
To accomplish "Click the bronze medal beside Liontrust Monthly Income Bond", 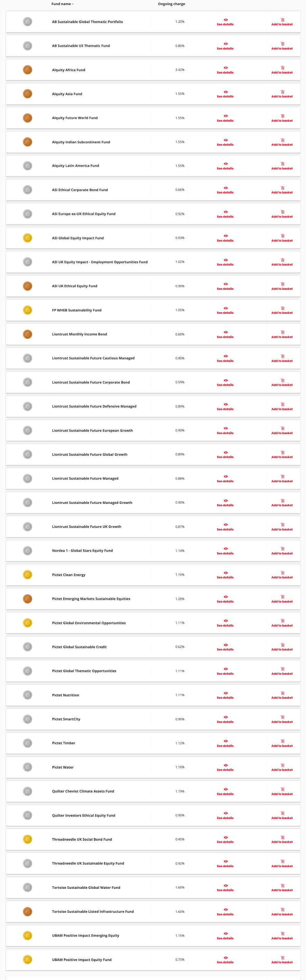I will click(x=27, y=334).
